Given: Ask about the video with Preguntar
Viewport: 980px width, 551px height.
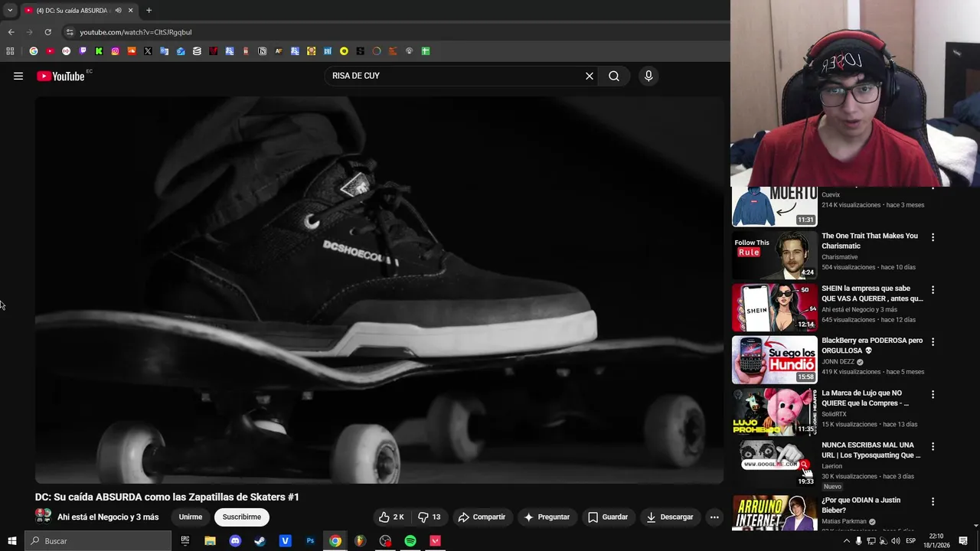Looking at the screenshot, I should 546,517.
